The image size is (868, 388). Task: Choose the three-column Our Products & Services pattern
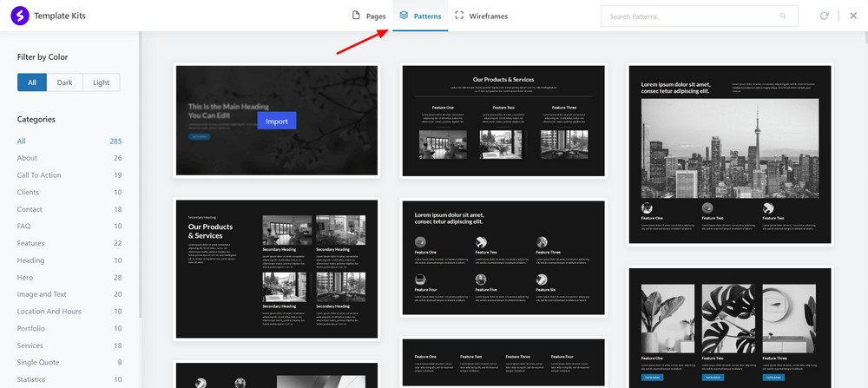point(503,122)
